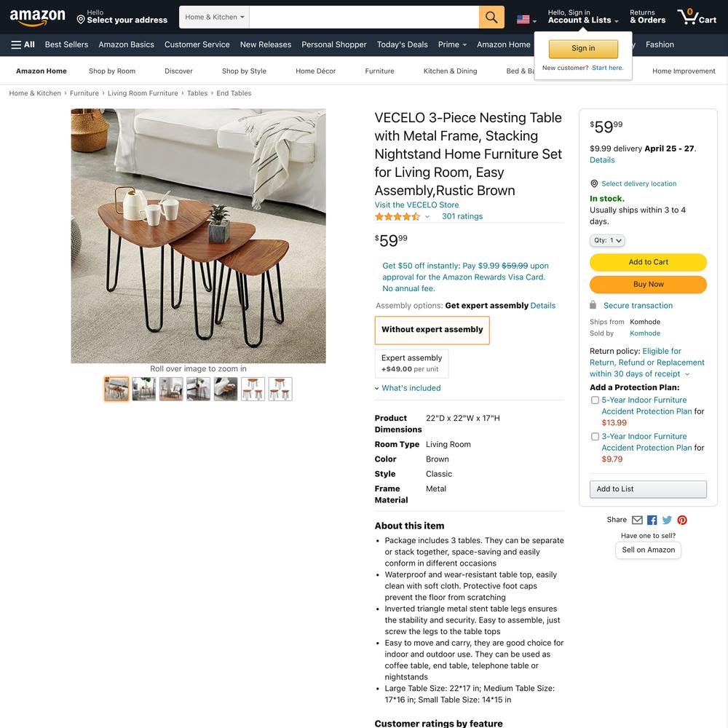Visit the VECELO Store link
Image resolution: width=728 pixels, height=728 pixels.
pos(416,205)
